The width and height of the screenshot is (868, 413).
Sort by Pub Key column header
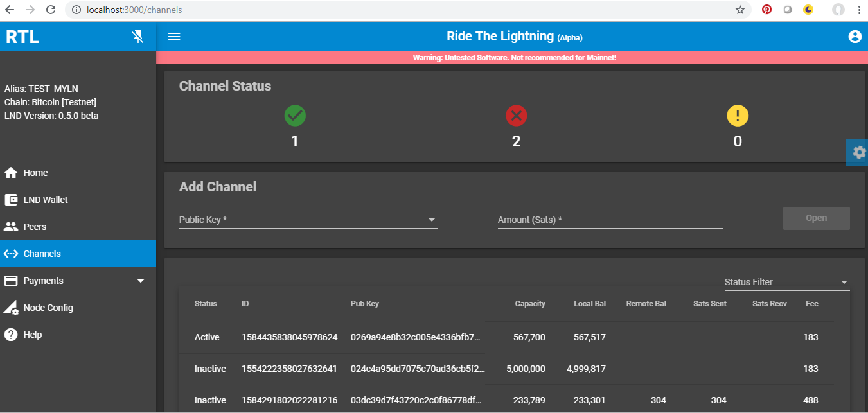pyautogui.click(x=365, y=304)
